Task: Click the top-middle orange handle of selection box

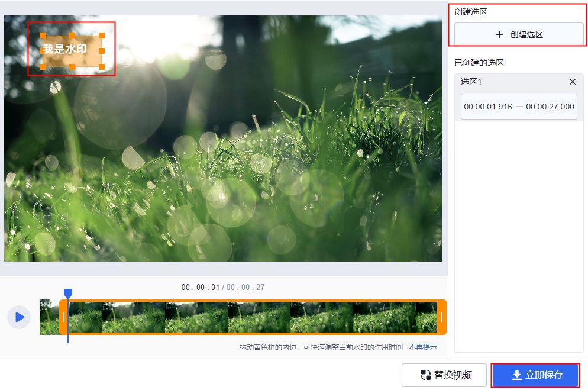Action: (72, 36)
